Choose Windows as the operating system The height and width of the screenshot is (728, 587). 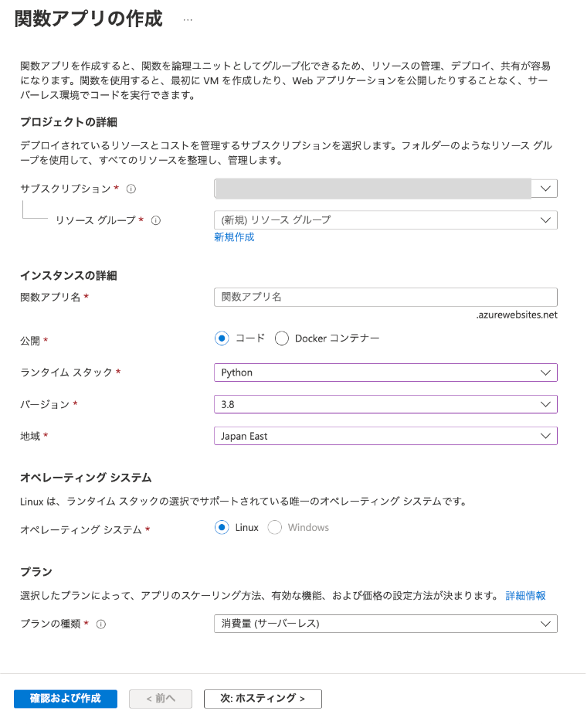pos(274,527)
